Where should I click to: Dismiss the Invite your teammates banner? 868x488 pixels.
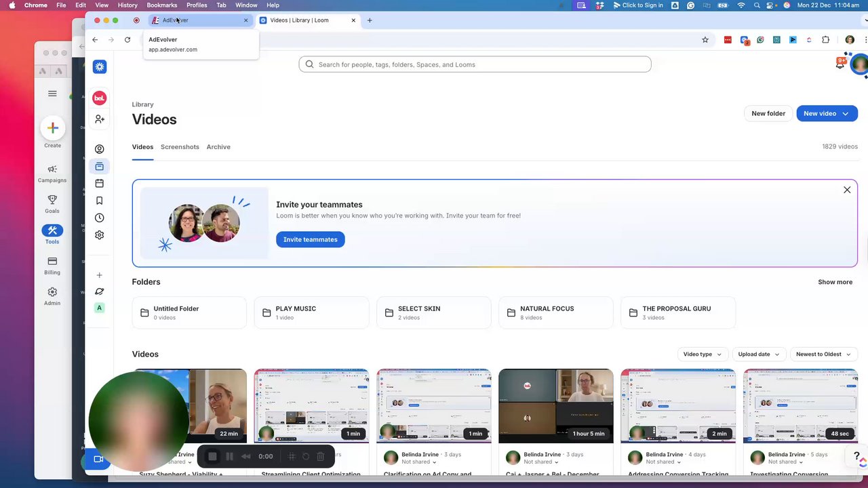click(847, 190)
